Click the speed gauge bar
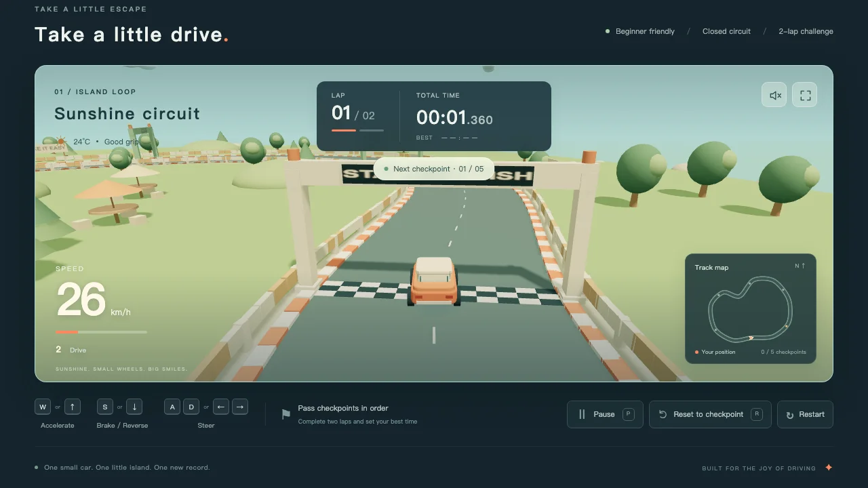Image resolution: width=868 pixels, height=488 pixels. click(x=101, y=332)
